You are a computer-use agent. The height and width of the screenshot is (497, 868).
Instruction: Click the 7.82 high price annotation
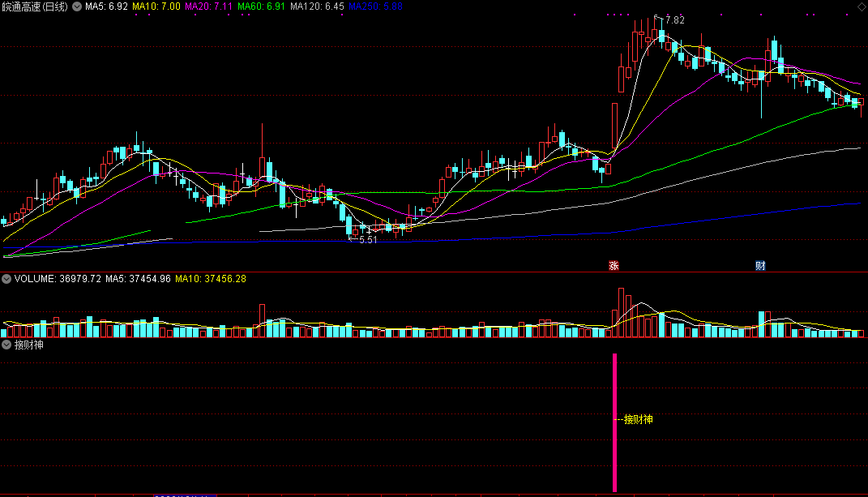[x=675, y=20]
